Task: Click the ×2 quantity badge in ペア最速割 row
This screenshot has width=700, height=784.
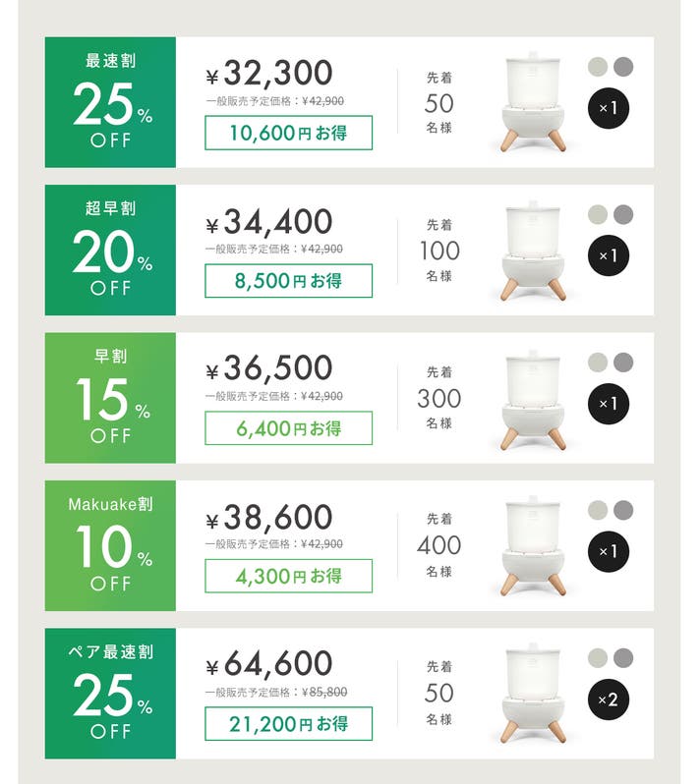Action: (611, 700)
